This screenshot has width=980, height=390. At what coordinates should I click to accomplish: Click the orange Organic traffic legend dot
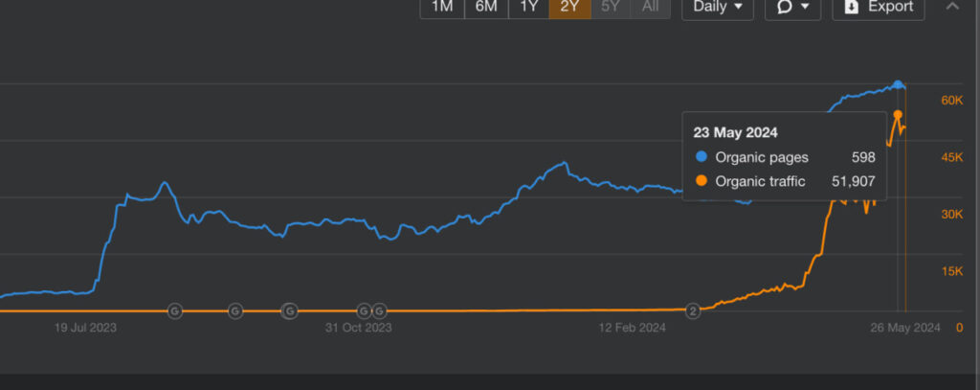[702, 181]
